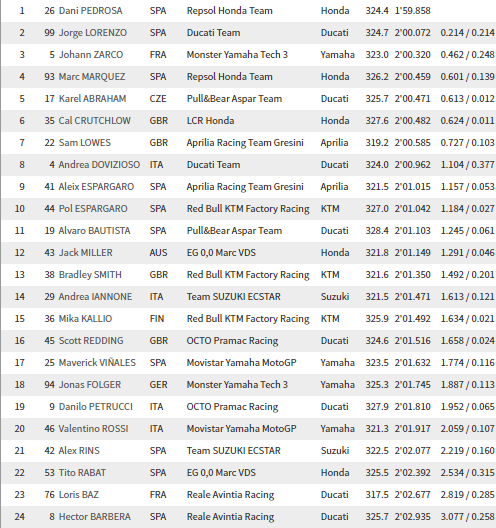
Task: Select Maverick VIÑALES rider name
Action: [97, 363]
